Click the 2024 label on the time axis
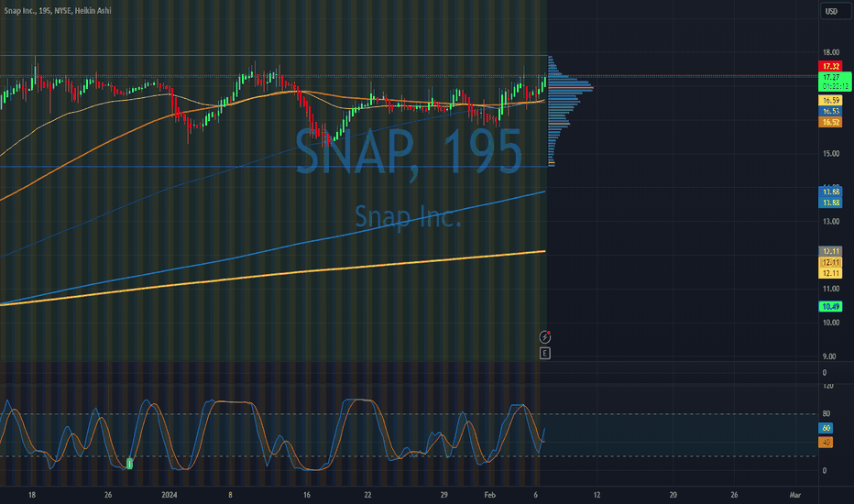 point(170,495)
